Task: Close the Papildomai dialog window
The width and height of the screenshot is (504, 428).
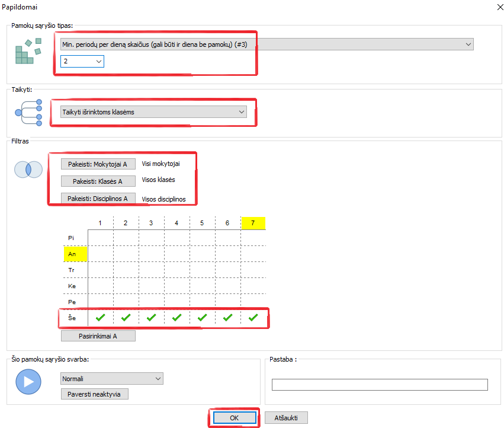Action: point(495,7)
